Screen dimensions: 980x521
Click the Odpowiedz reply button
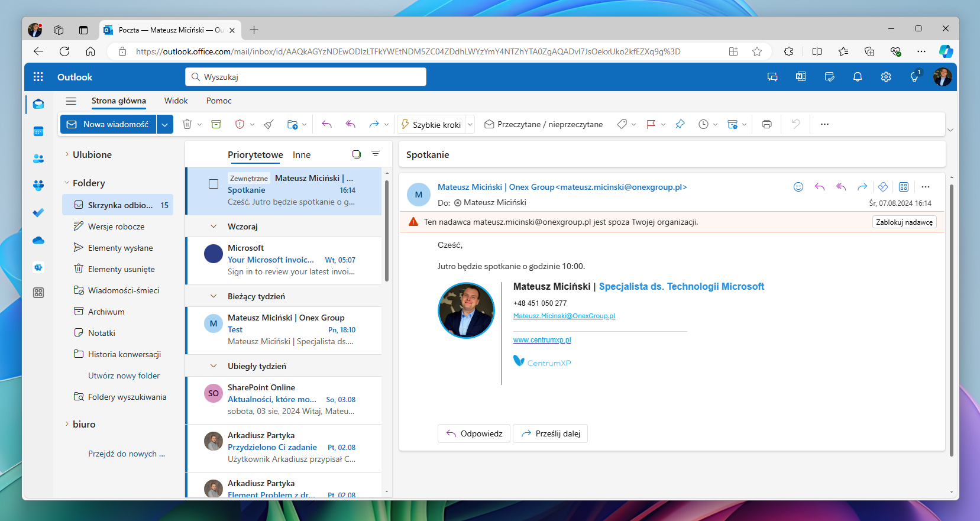pyautogui.click(x=474, y=433)
